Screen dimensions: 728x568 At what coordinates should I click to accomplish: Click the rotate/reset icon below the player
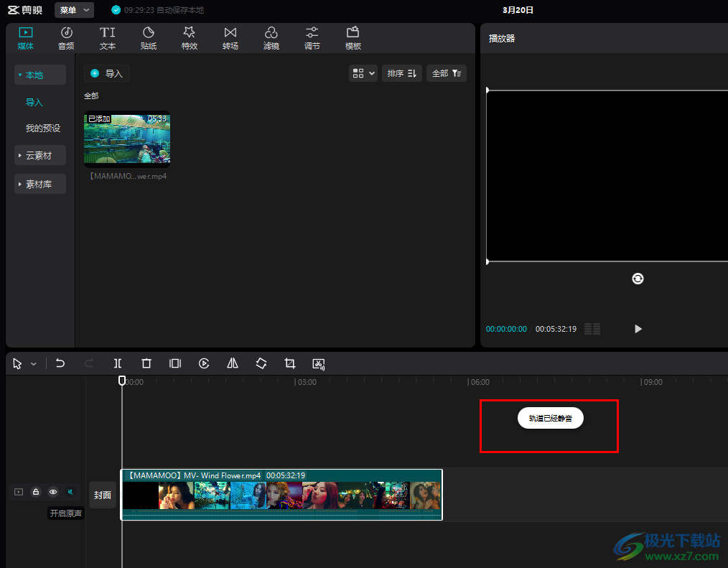pos(638,278)
